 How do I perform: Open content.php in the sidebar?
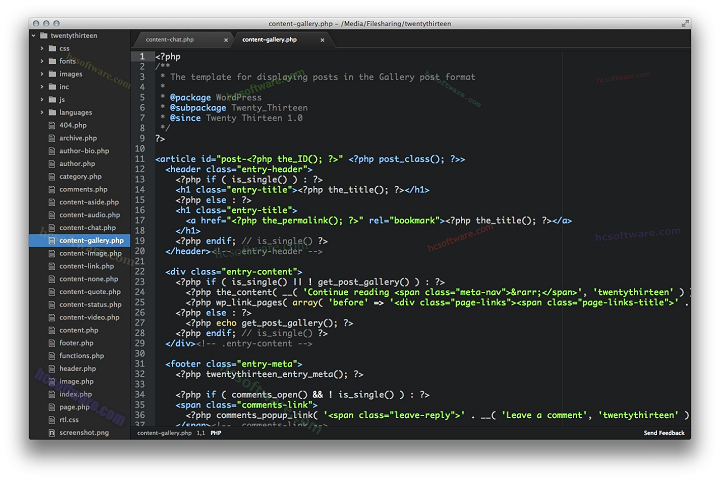click(79, 330)
